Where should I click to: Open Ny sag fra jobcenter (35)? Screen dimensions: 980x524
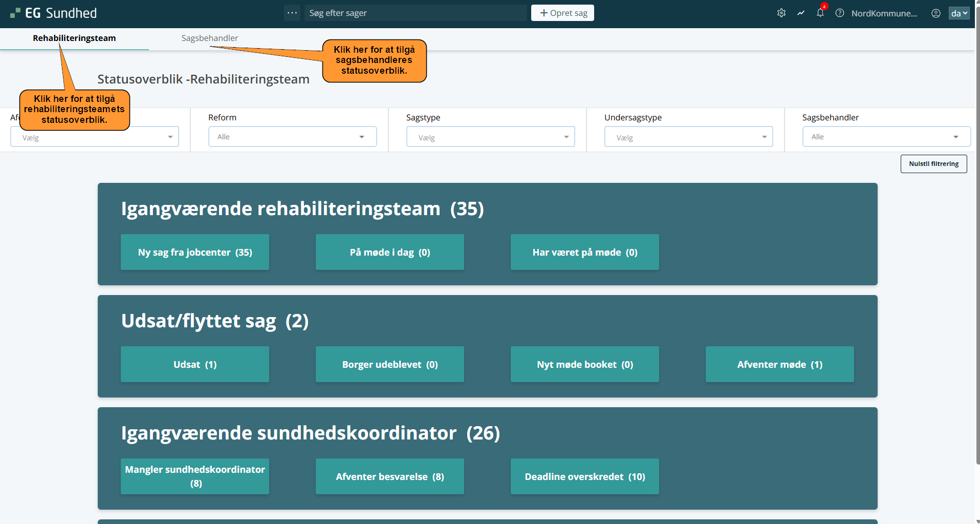(195, 252)
